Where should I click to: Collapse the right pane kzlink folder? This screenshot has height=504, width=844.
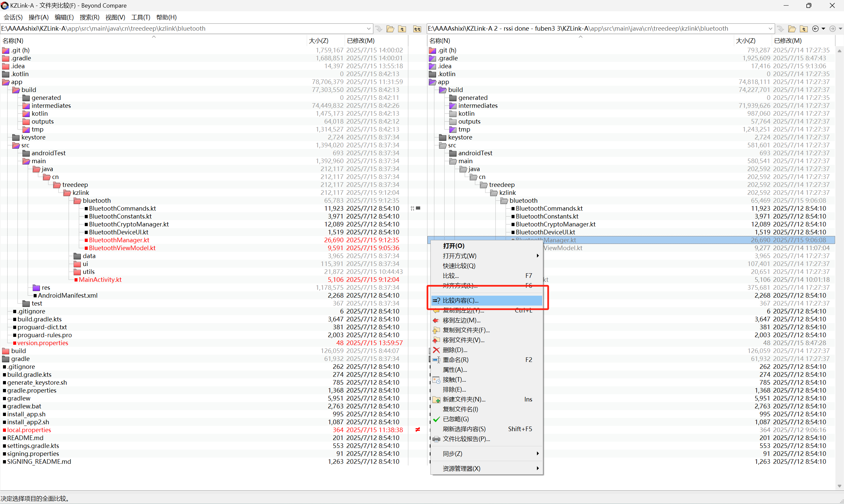click(x=494, y=193)
